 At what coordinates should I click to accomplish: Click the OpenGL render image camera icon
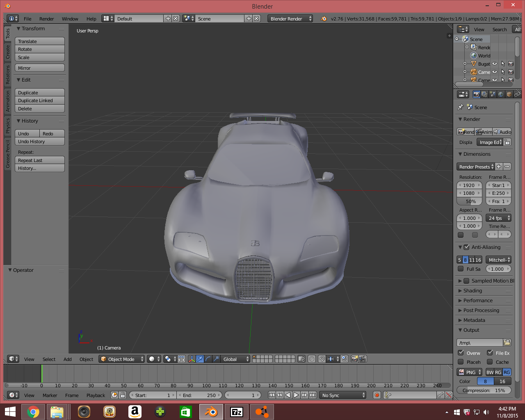click(355, 359)
